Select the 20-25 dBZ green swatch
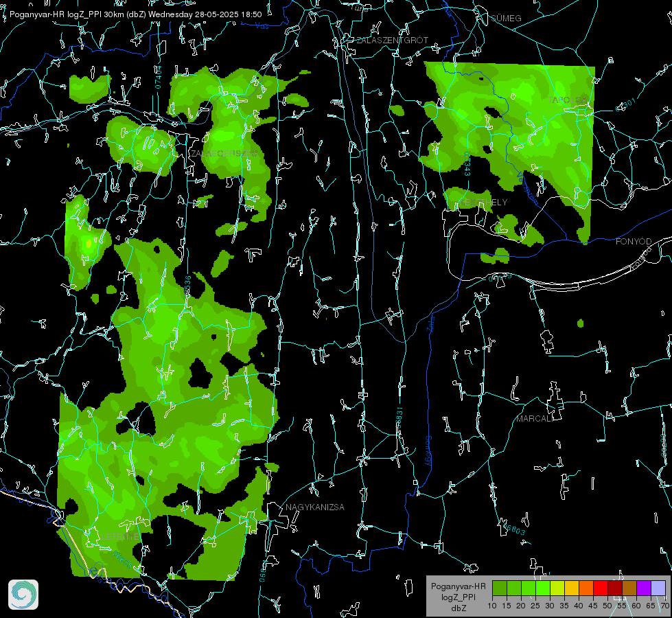The height and width of the screenshot is (618, 672). click(529, 588)
